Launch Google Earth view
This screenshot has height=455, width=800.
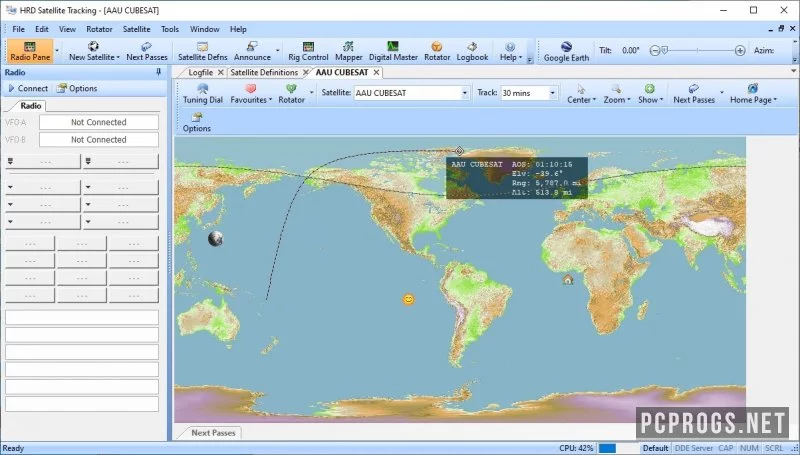pos(566,51)
